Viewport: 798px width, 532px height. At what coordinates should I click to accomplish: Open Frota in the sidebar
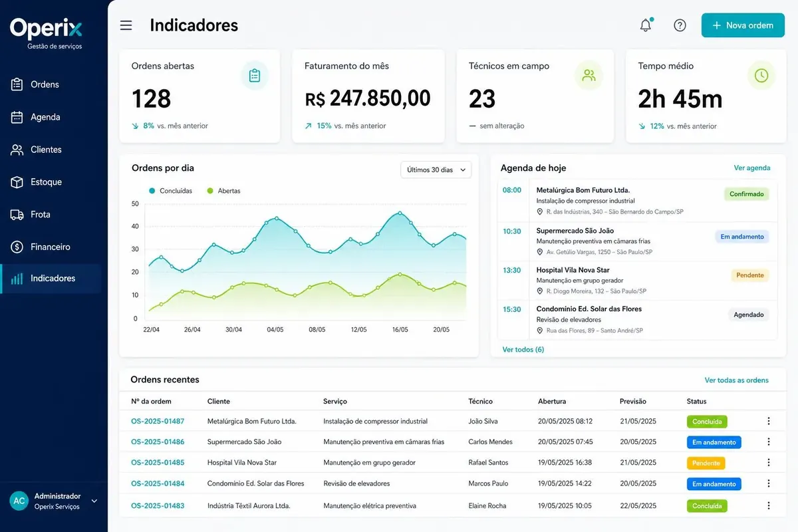pos(51,214)
